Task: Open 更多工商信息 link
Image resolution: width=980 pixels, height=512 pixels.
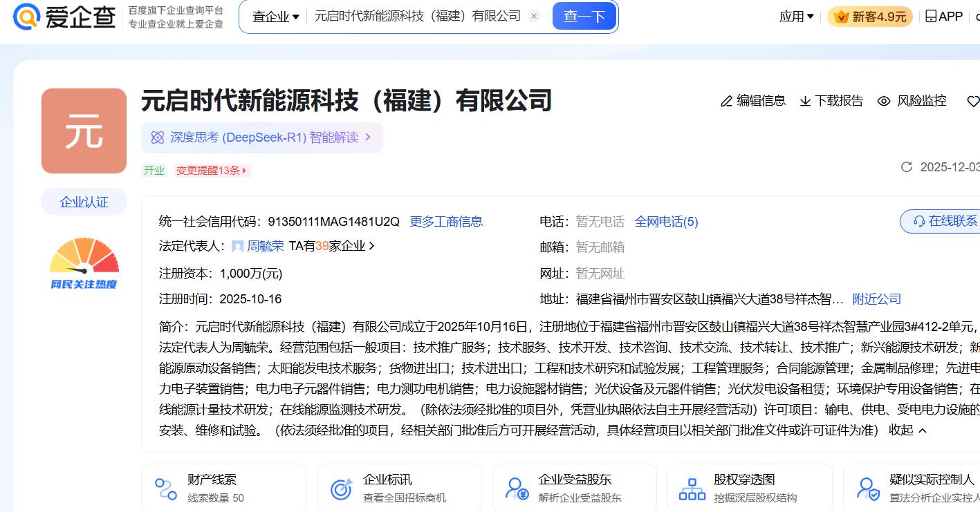Action: click(446, 222)
